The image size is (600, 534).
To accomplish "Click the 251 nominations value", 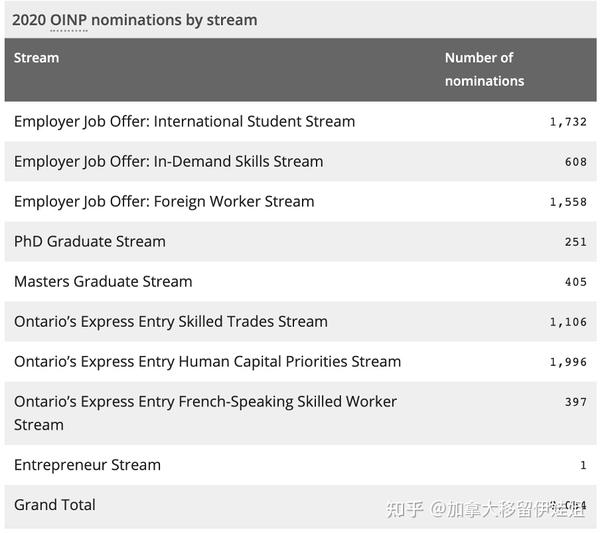I will click(576, 242).
